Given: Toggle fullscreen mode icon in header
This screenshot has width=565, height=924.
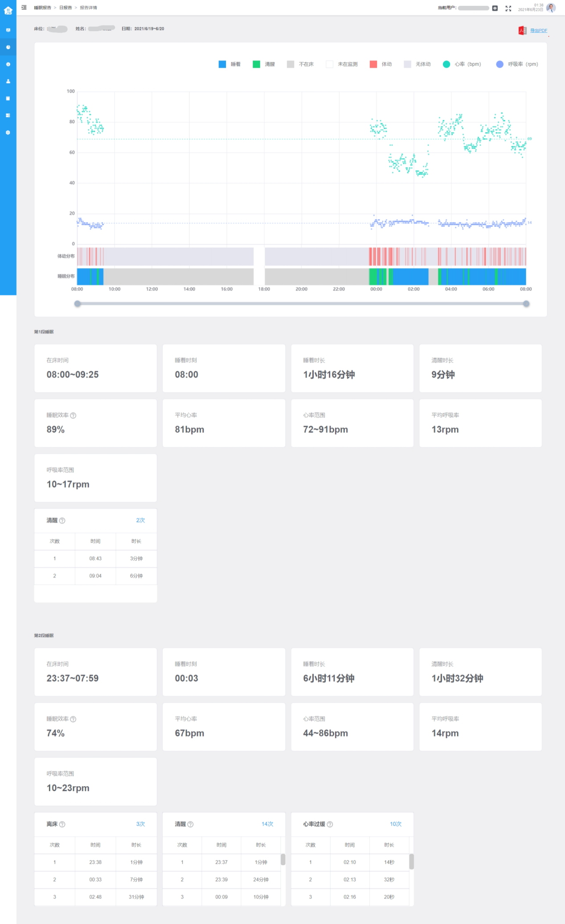Looking at the screenshot, I should 508,8.
